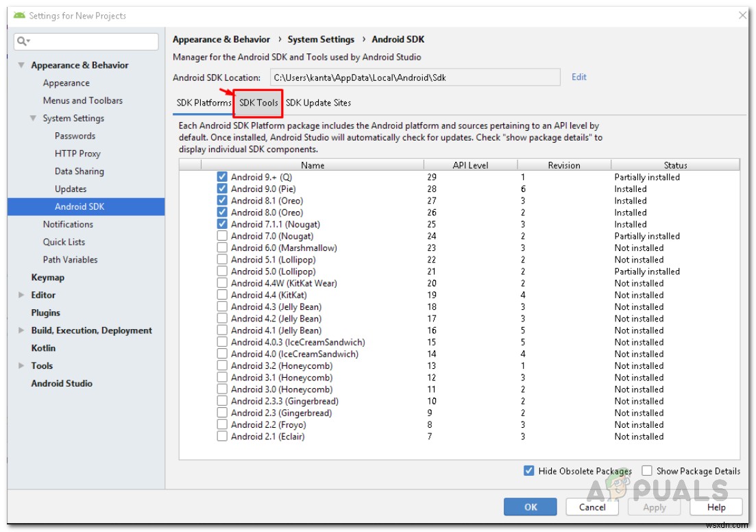The image size is (756, 532).
Task: Switch to the SDK Tools tab
Action: pos(258,103)
